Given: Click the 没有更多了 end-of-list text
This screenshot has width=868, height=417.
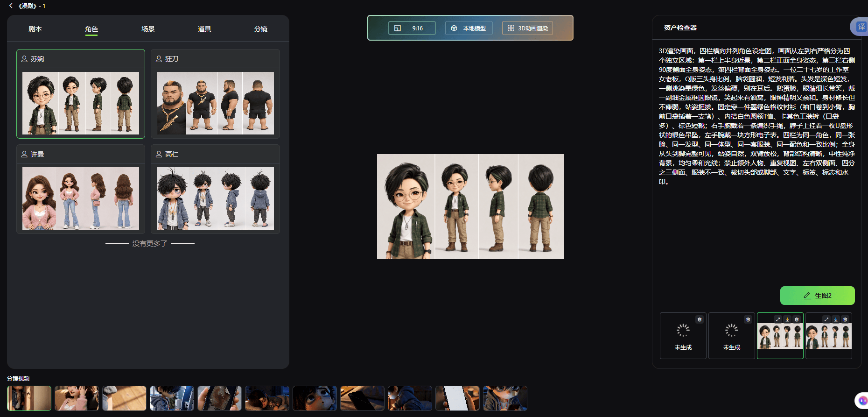Looking at the screenshot, I should pos(150,243).
